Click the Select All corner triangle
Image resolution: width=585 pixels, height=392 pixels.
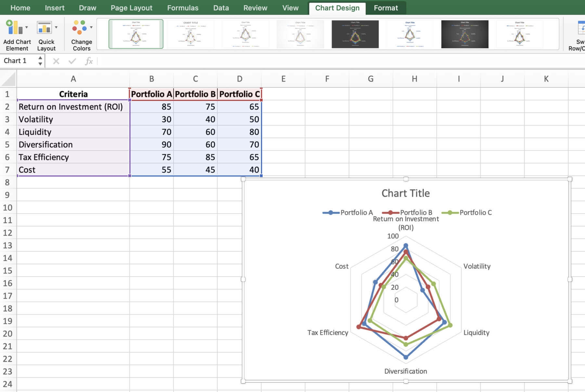(9, 79)
